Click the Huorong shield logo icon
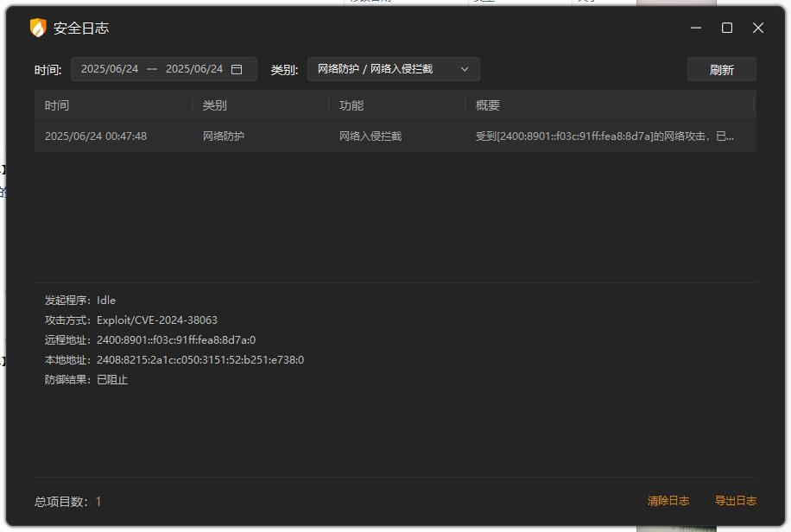 coord(38,28)
